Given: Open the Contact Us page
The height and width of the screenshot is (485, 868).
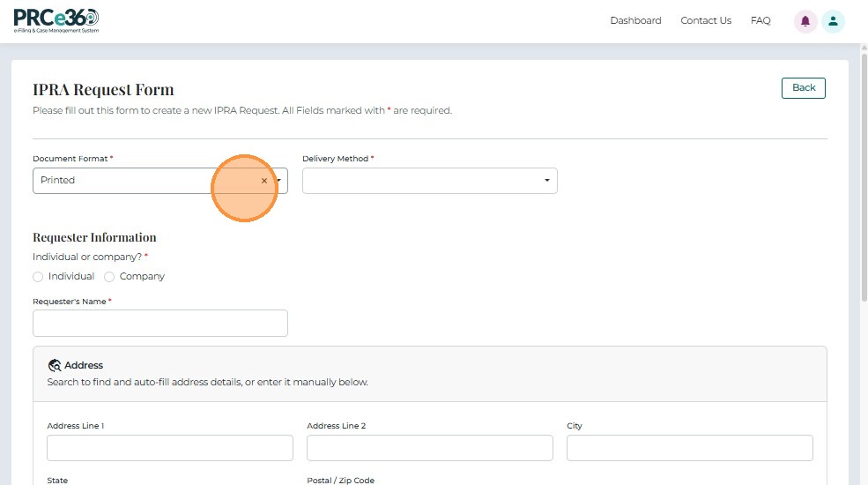Looking at the screenshot, I should tap(706, 21).
